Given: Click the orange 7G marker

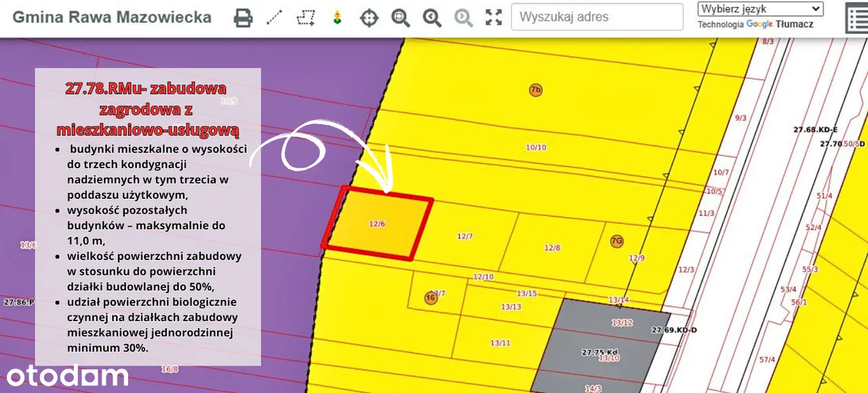Looking at the screenshot, I should tap(616, 241).
